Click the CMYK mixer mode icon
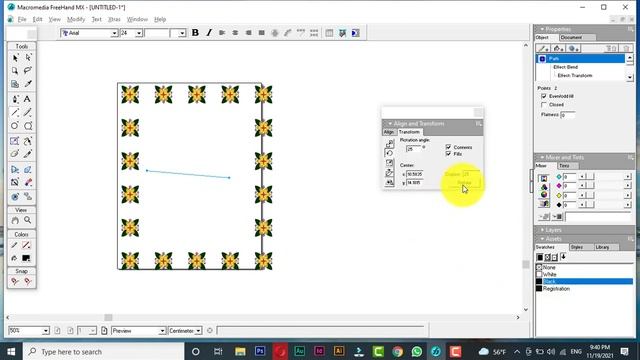Viewport: 640px width, 360px height. [544, 179]
